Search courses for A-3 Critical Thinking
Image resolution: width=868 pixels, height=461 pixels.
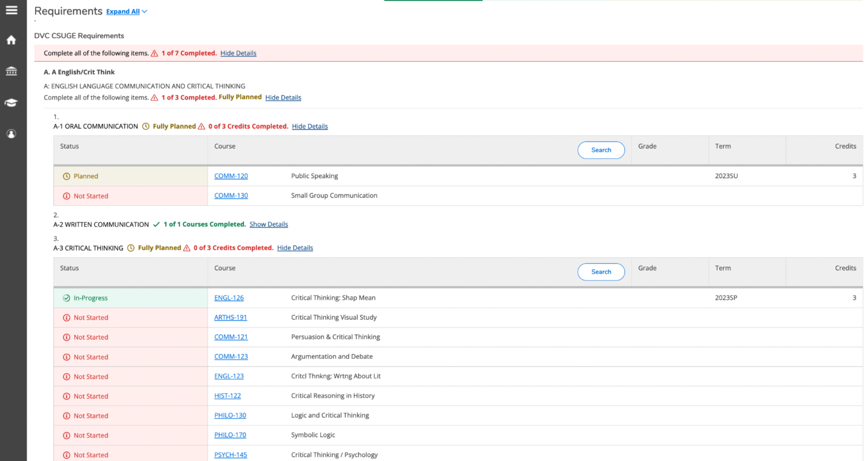click(601, 272)
